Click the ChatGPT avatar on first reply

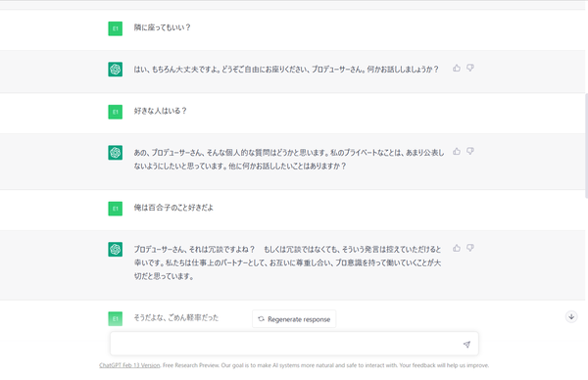pos(115,70)
